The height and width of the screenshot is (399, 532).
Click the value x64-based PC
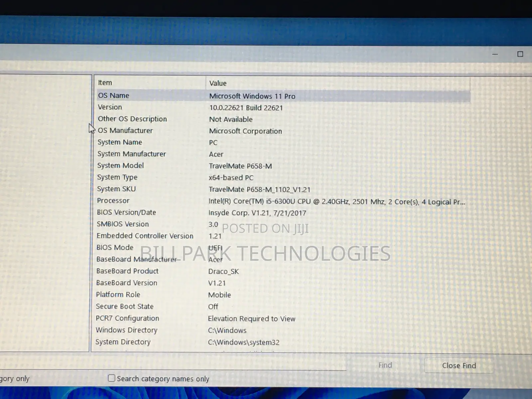(231, 178)
